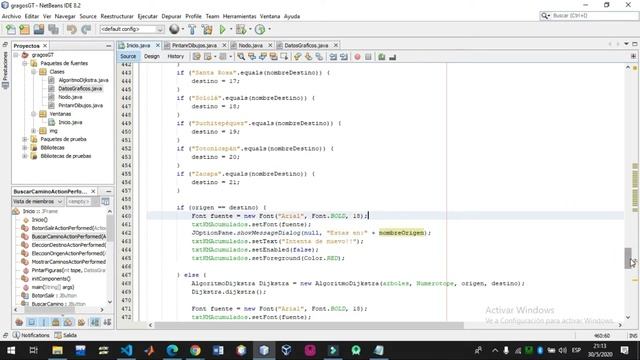Open the Archivo menu
The image size is (640, 360).
pos(11,16)
